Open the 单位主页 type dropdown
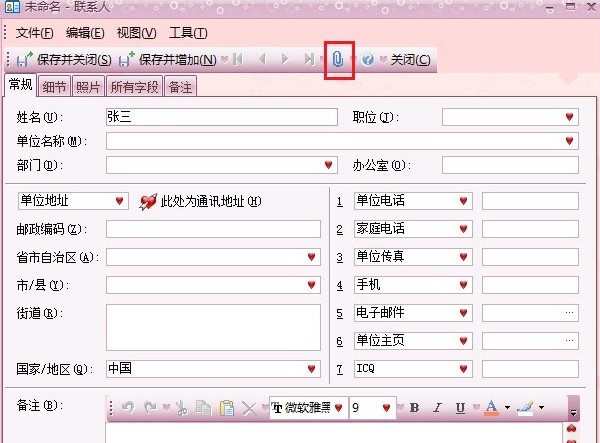 click(x=463, y=341)
